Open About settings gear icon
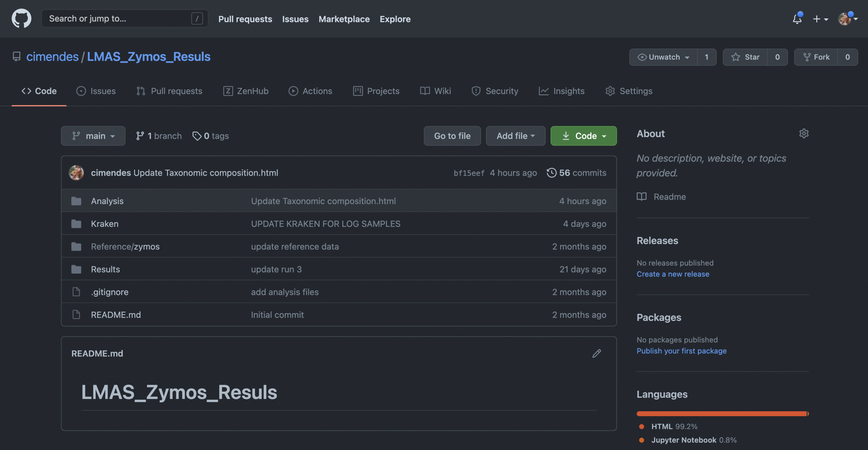The height and width of the screenshot is (450, 868). click(804, 134)
